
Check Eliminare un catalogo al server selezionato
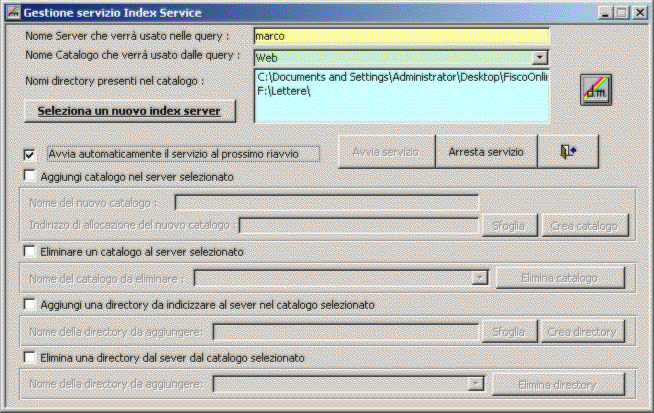click(x=30, y=251)
